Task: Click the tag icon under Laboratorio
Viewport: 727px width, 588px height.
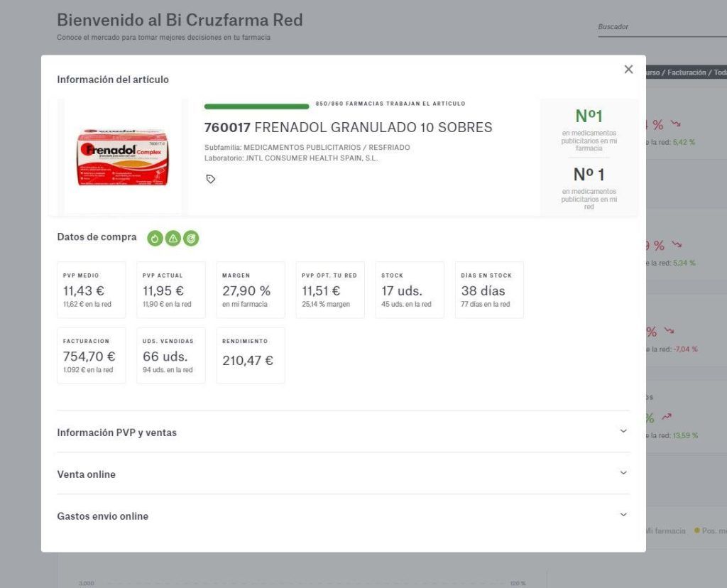Action: pyautogui.click(x=210, y=179)
